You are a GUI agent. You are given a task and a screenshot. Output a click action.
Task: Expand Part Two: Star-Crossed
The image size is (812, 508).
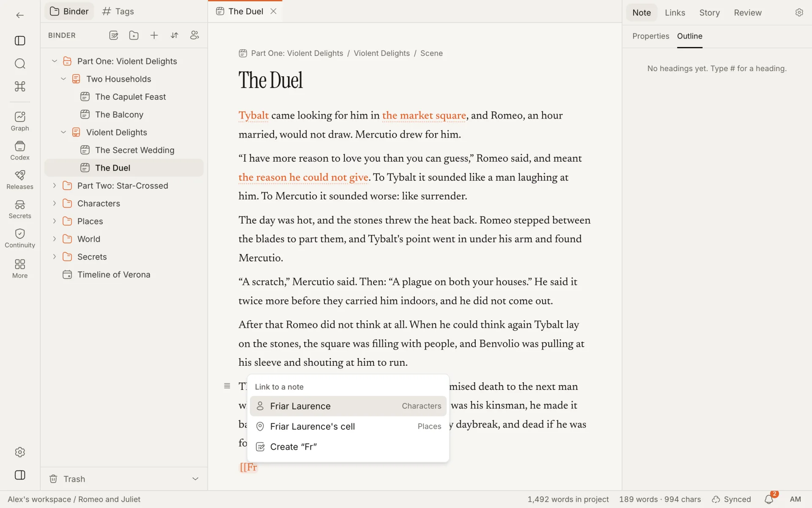click(55, 185)
